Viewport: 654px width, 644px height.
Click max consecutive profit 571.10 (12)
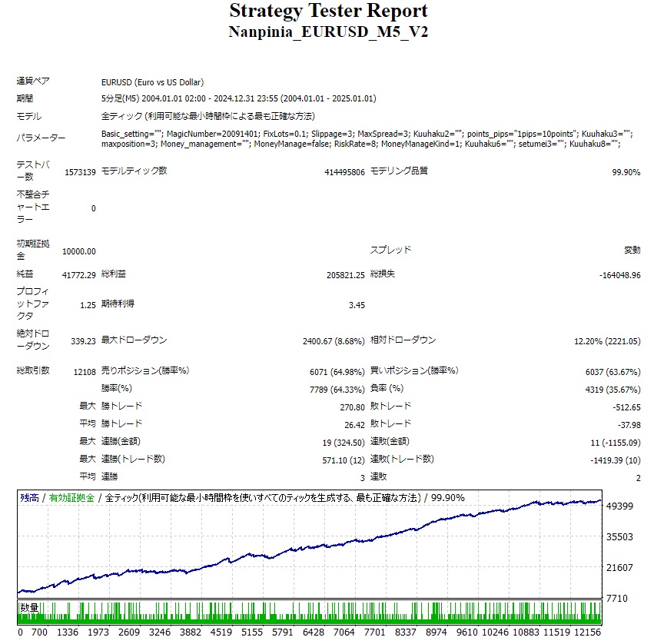click(344, 460)
